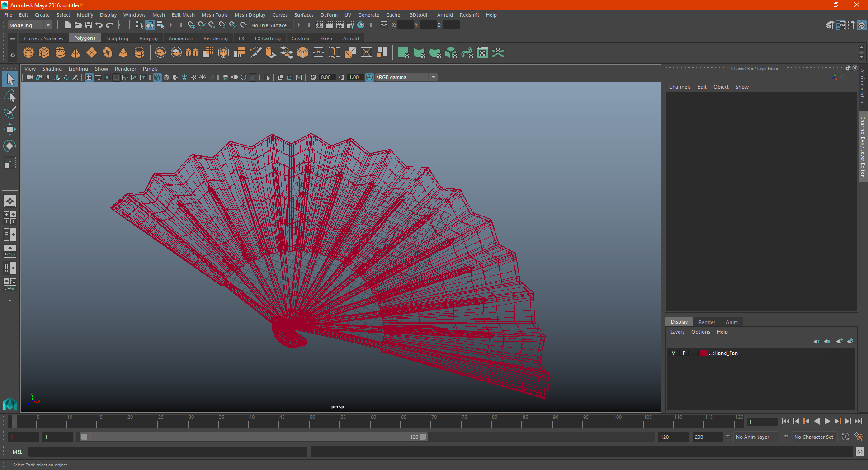Screen dimensions: 868x470
Task: Open the Layers menu in Layer Editor
Action: point(677,332)
